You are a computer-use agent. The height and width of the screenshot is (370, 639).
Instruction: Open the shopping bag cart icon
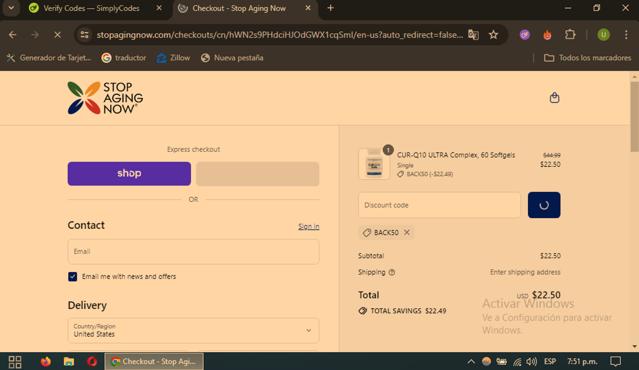pyautogui.click(x=554, y=97)
